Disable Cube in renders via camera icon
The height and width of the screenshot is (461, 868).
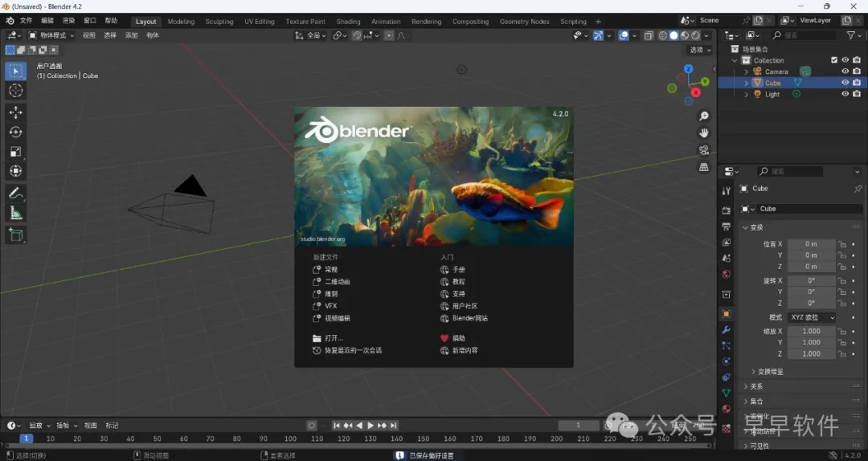coord(857,83)
